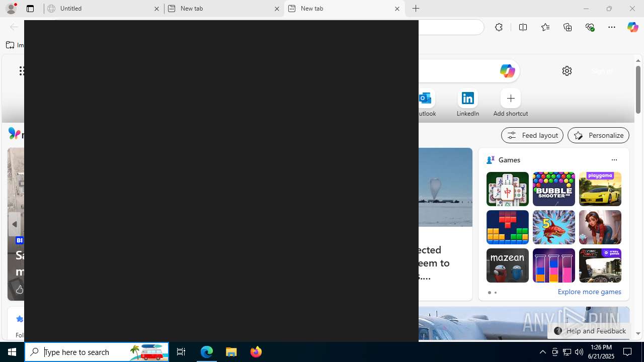Open Browser essentials icon
This screenshot has width=644, height=362.
pos(590,27)
